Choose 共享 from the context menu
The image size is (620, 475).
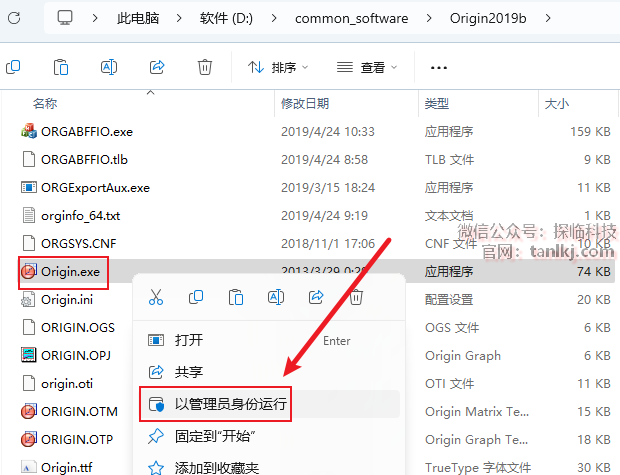pyautogui.click(x=269, y=372)
